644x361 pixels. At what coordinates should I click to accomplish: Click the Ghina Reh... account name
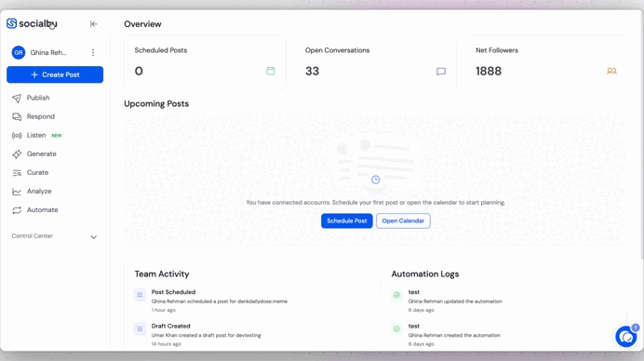click(x=48, y=53)
